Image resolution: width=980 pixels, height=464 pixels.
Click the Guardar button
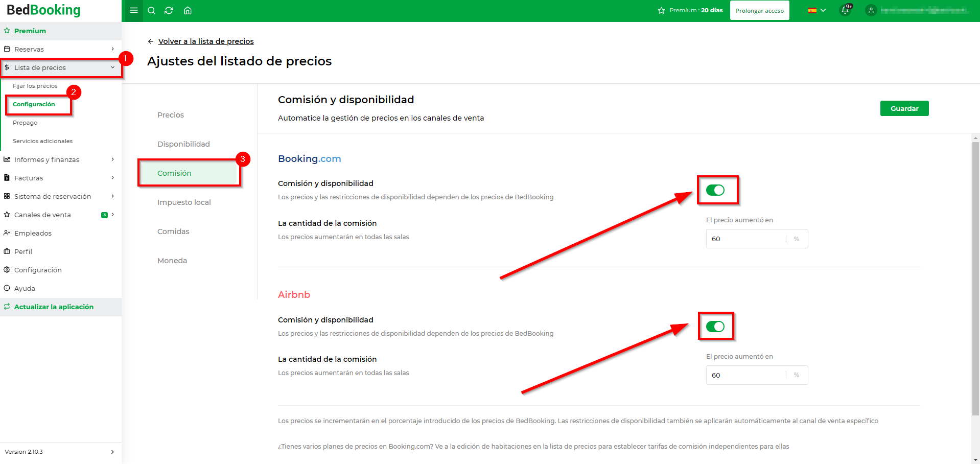904,108
